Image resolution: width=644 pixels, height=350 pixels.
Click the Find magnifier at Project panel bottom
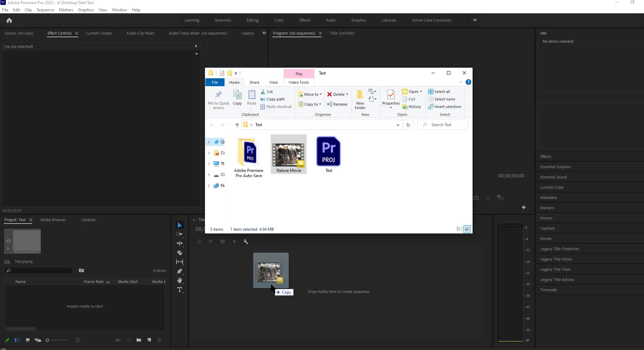[129, 340]
